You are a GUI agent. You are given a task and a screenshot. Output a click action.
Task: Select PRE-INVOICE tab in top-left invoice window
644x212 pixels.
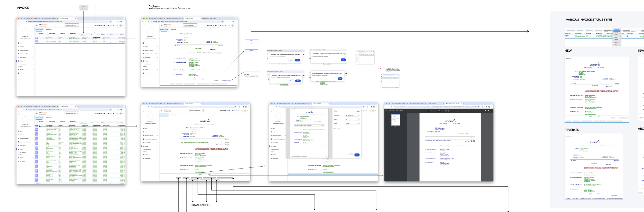(x=49, y=29)
